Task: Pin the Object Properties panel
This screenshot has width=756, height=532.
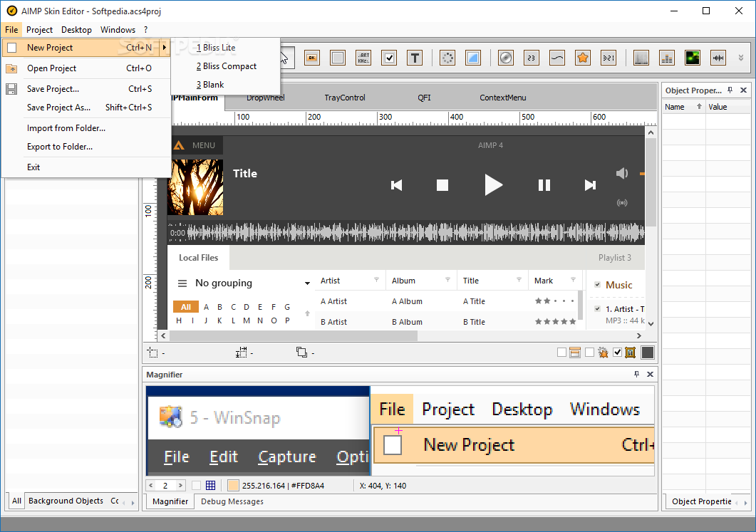Action: coord(730,90)
